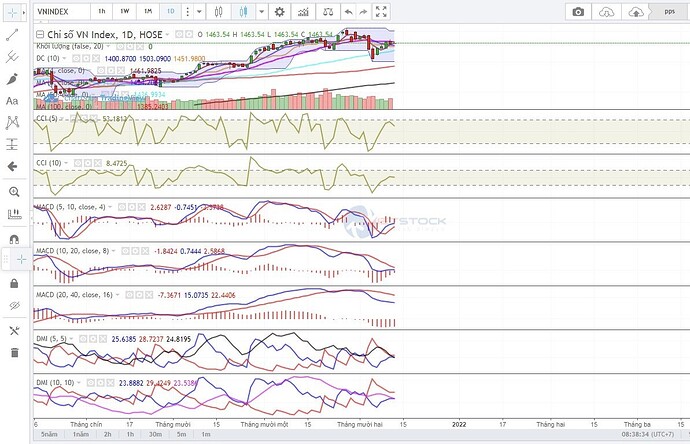690x444 pixels.
Task: Set range to 5năm
Action: [49, 434]
